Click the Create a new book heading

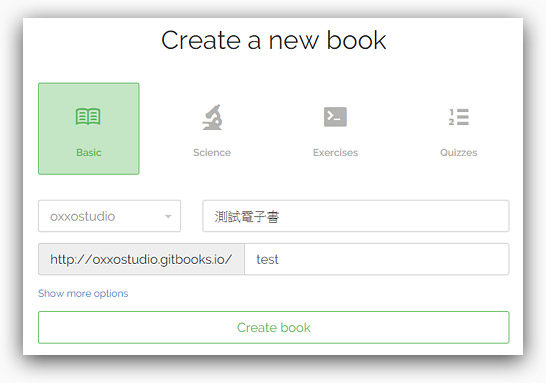(x=274, y=40)
